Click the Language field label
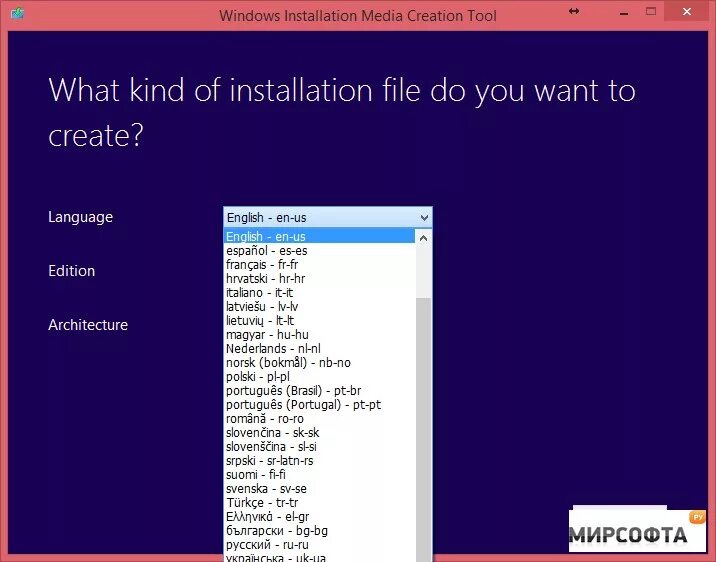This screenshot has width=716, height=562. [80, 217]
